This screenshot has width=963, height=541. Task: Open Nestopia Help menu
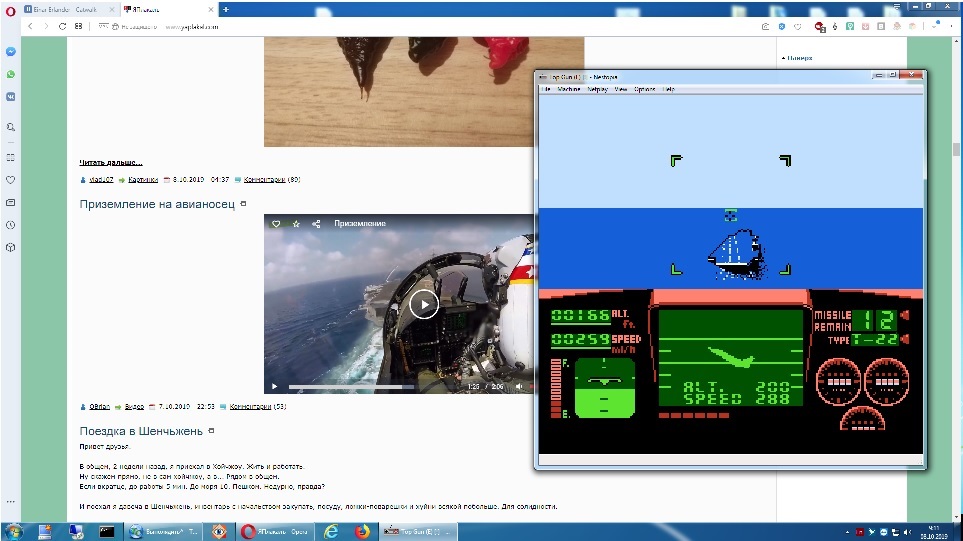tap(669, 90)
